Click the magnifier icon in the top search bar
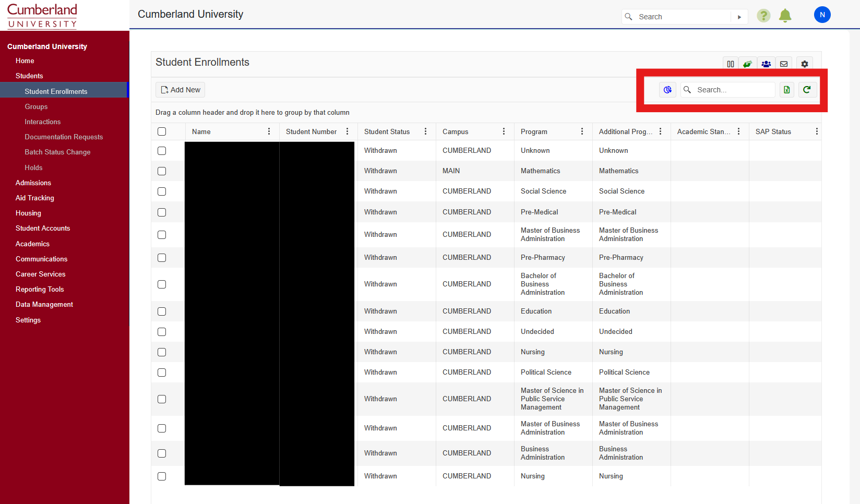Viewport: 860px width, 504px height. tap(629, 17)
